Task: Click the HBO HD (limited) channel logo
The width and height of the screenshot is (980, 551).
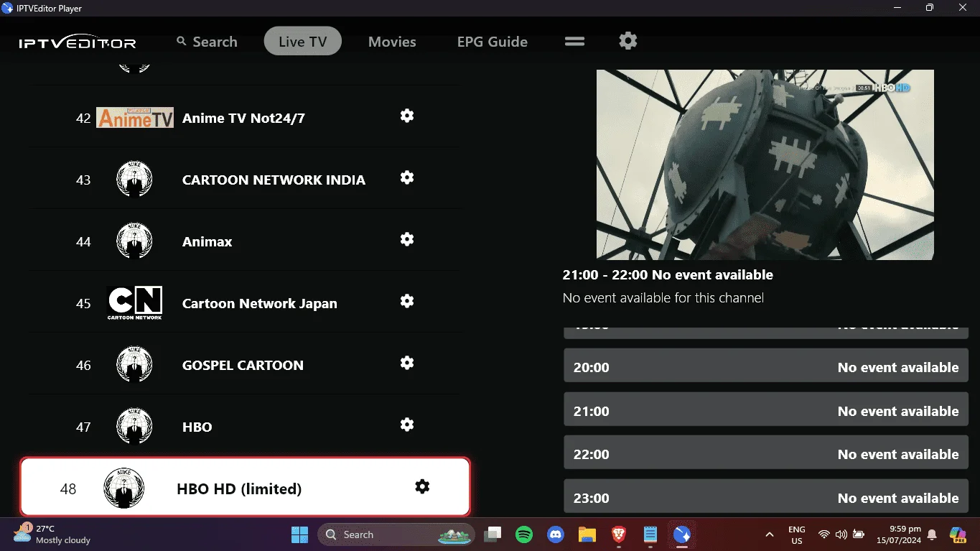Action: [124, 489]
